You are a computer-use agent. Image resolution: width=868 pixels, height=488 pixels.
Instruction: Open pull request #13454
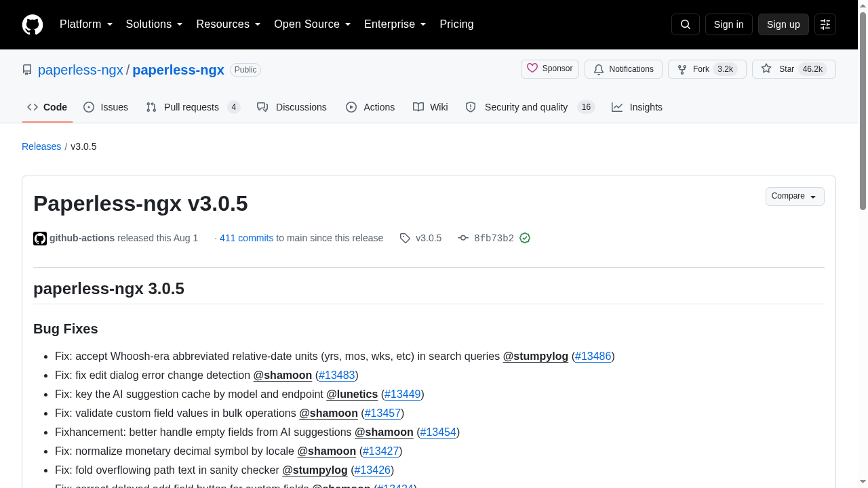tap(438, 432)
